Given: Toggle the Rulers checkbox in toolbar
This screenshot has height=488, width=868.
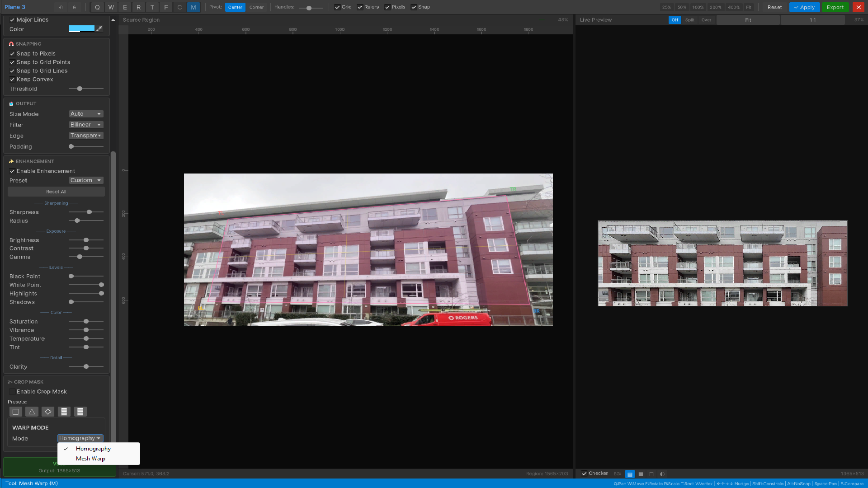Looking at the screenshot, I should [360, 7].
